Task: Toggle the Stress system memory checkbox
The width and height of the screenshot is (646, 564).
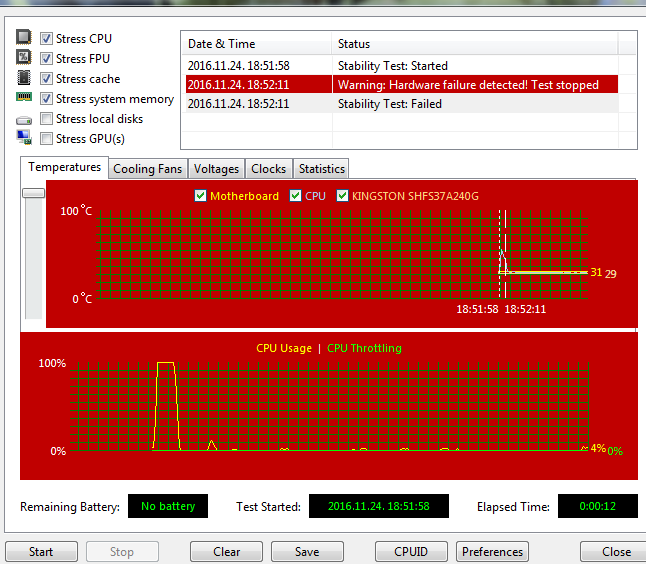Action: pyautogui.click(x=46, y=98)
